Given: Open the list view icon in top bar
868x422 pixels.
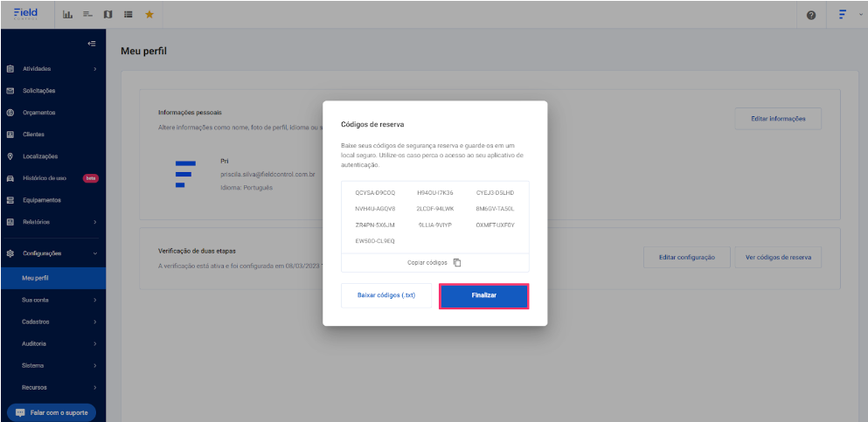Looking at the screenshot, I should tap(128, 15).
